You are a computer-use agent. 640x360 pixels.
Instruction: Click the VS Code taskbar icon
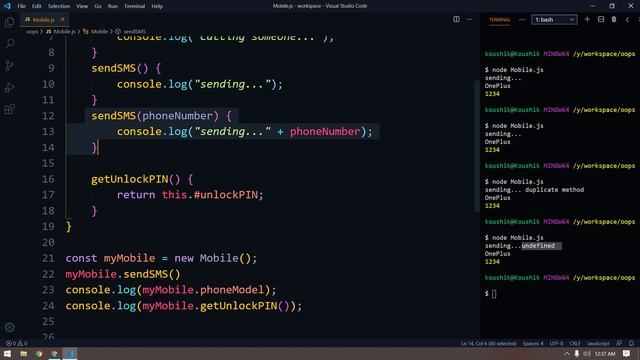[x=69, y=353]
